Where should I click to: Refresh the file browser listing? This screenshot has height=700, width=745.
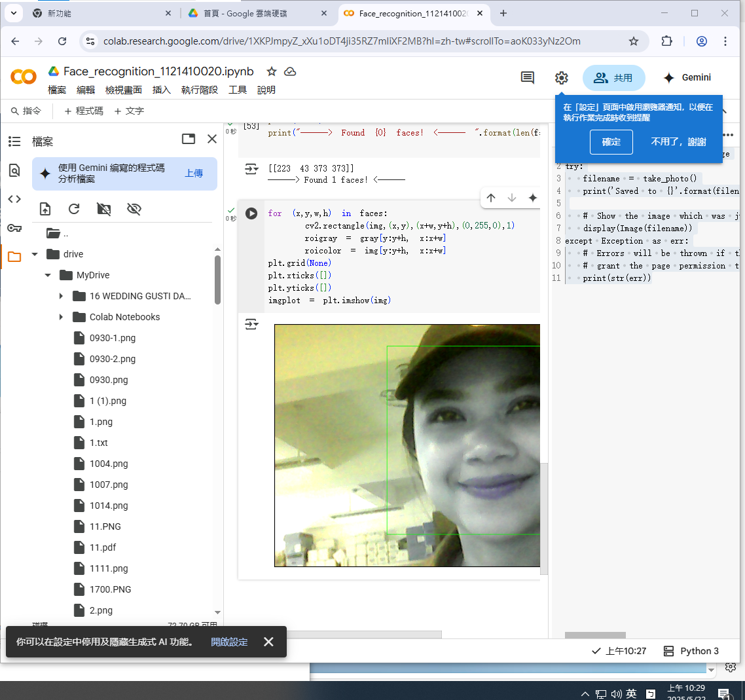[x=74, y=209]
